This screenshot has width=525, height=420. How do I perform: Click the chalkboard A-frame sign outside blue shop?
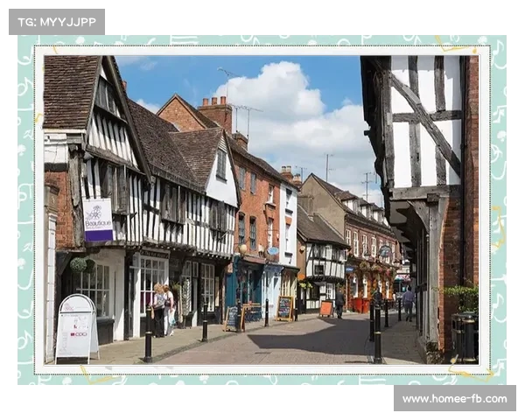click(234, 317)
